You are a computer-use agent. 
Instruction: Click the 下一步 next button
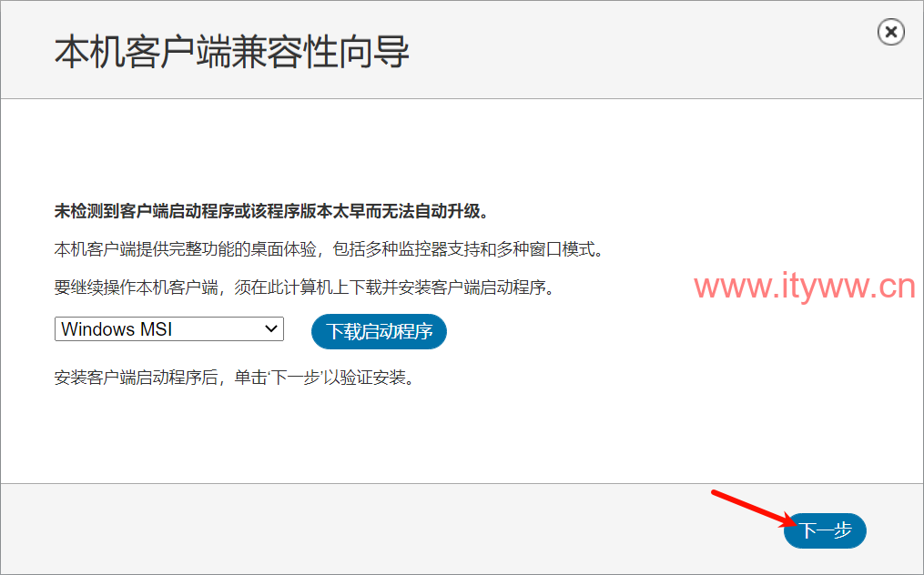coord(825,530)
